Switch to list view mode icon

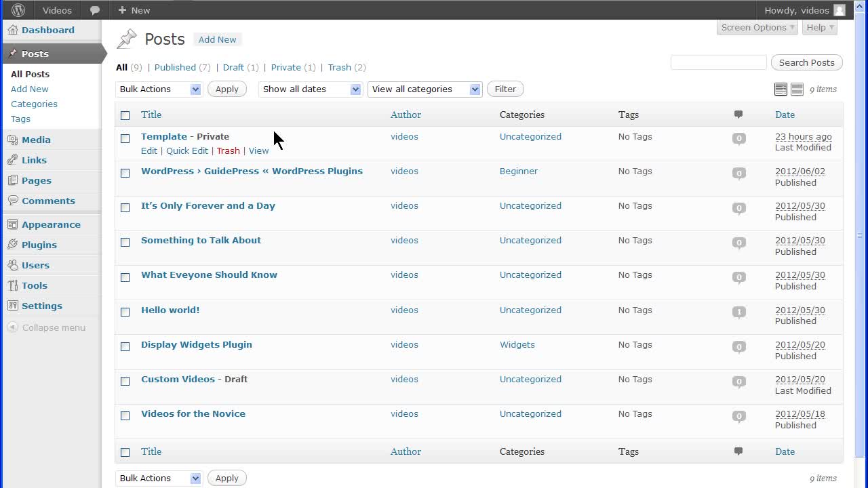click(781, 89)
